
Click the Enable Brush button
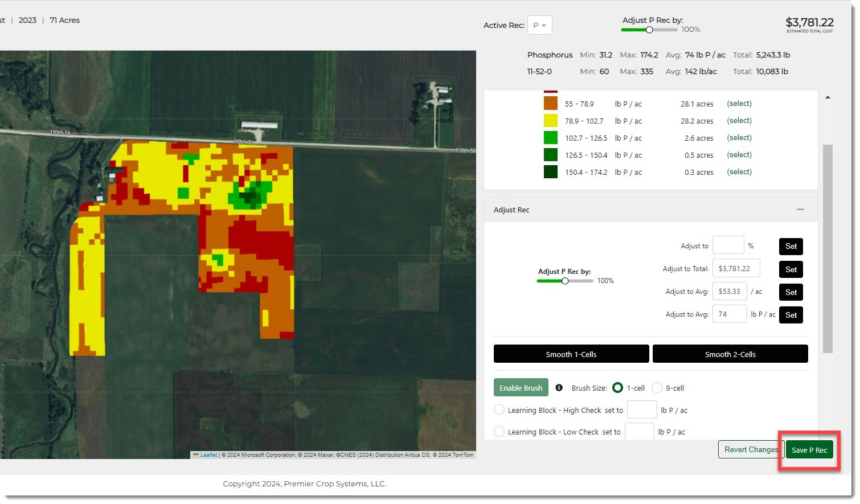[x=521, y=388]
